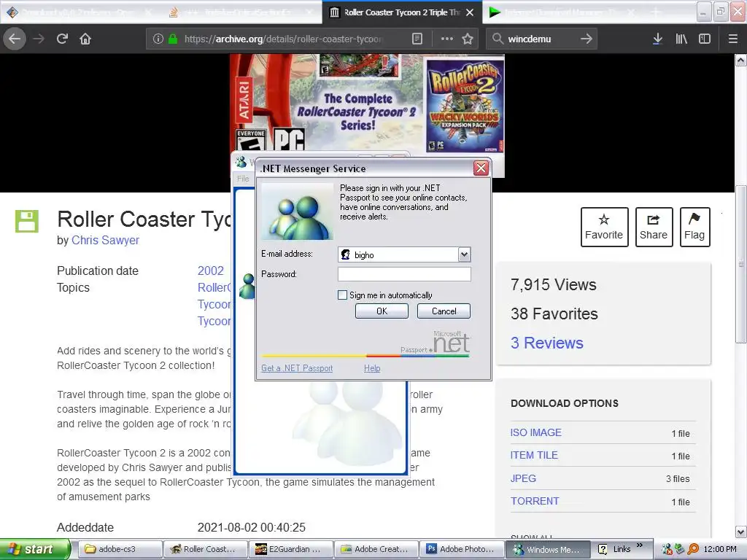747x560 pixels.
Task: Switch to Windows Me... taskbar button
Action: coord(547,549)
